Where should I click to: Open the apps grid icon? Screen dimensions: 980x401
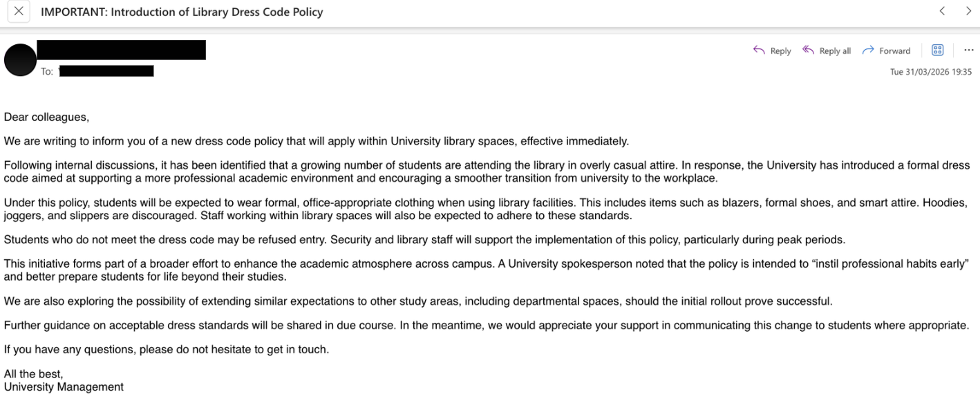click(938, 50)
